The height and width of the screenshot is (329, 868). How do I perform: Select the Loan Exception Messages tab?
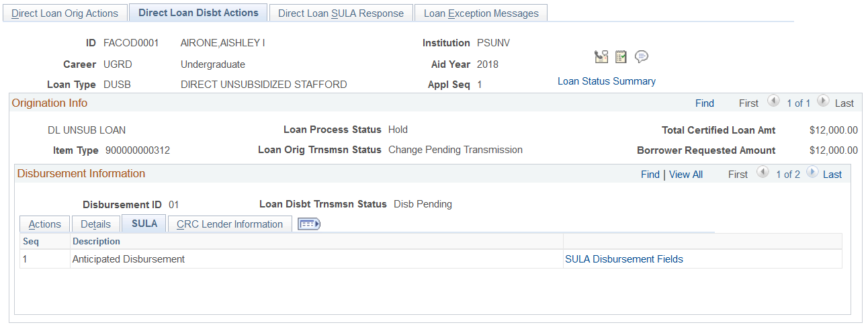click(x=481, y=13)
